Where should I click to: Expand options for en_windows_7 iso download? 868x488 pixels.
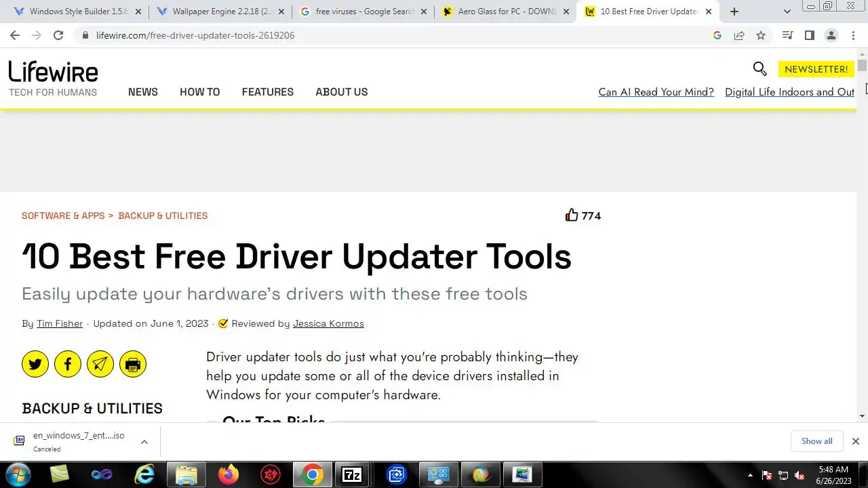[x=144, y=442]
